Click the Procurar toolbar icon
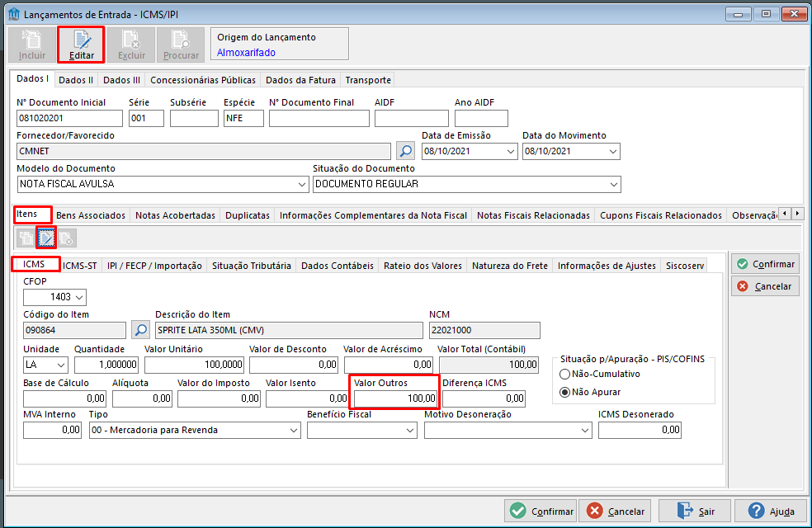The image size is (812, 528). [181, 45]
